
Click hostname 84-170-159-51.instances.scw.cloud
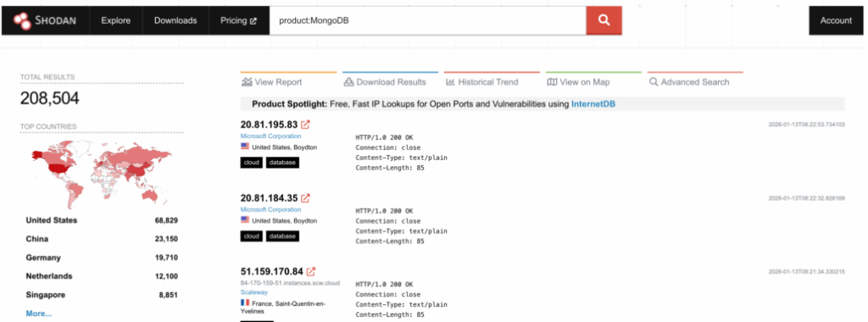[x=290, y=283]
